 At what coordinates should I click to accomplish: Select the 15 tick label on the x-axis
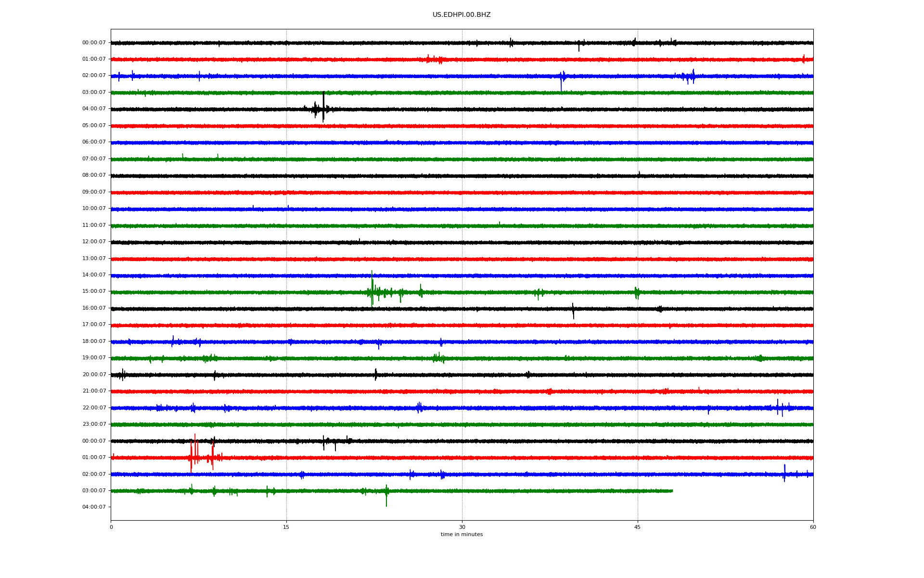[x=286, y=527]
